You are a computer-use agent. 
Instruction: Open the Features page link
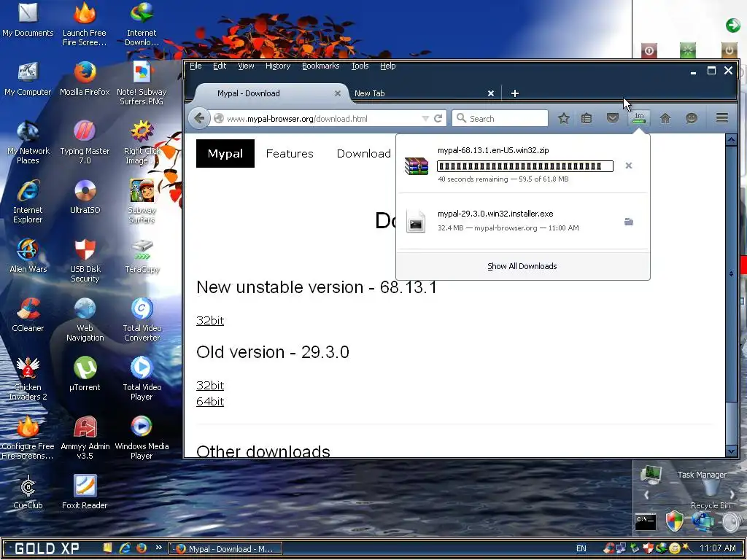coord(290,153)
